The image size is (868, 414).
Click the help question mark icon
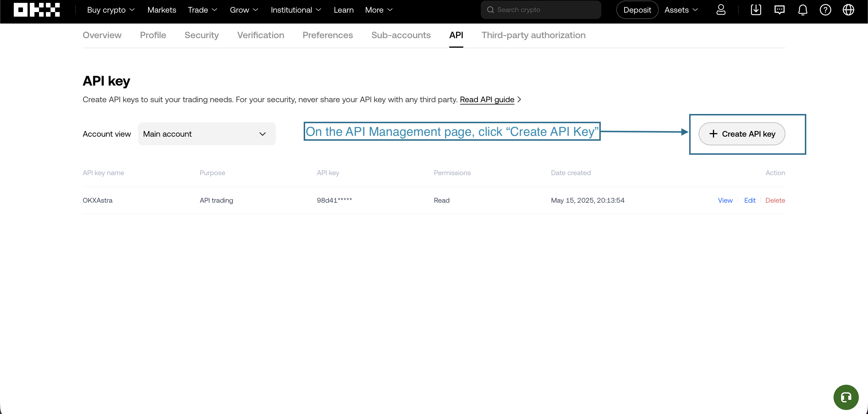point(825,10)
